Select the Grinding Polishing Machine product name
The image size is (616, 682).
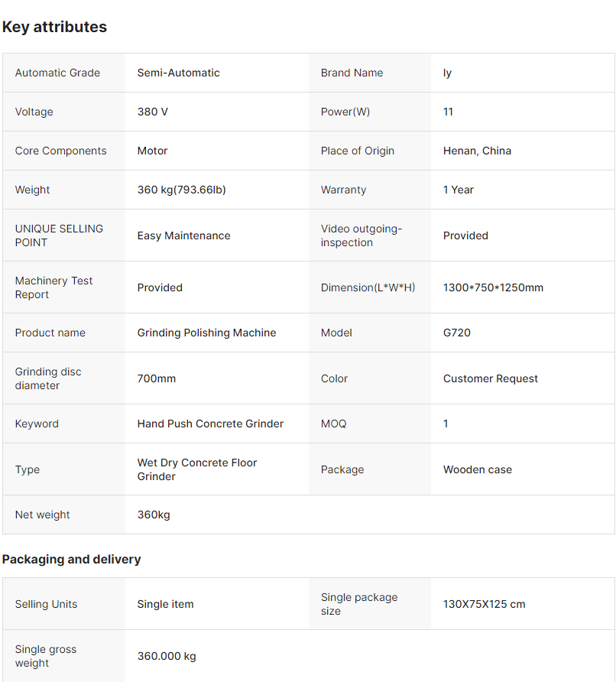click(x=206, y=333)
